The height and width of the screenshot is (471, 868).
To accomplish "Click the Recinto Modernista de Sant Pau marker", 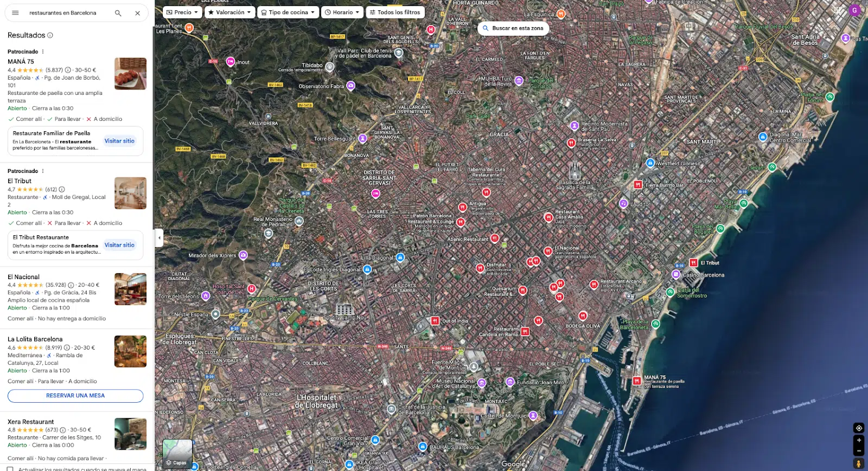I will coord(575,126).
